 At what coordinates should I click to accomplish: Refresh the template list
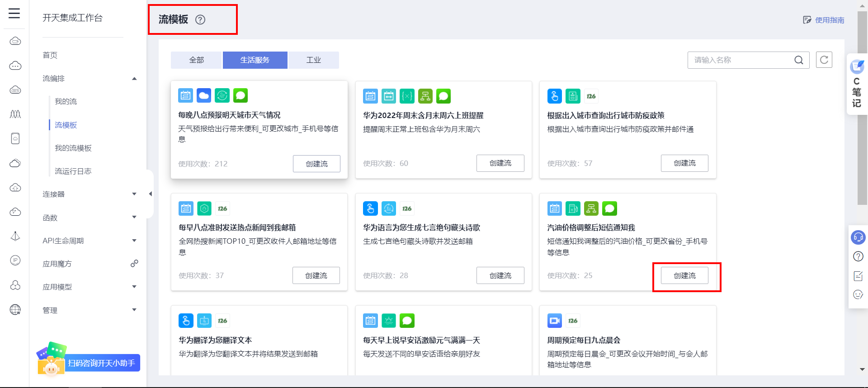pyautogui.click(x=824, y=60)
